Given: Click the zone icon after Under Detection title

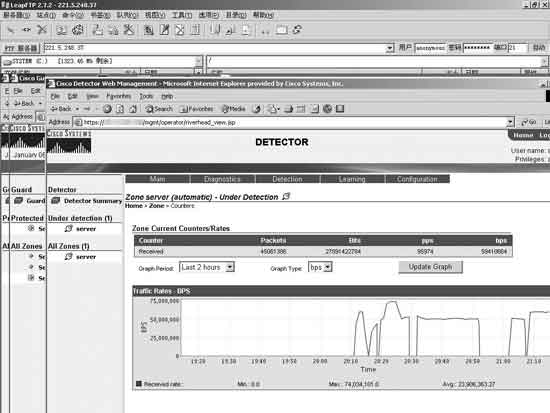Looking at the screenshot, I should pyautogui.click(x=286, y=196).
